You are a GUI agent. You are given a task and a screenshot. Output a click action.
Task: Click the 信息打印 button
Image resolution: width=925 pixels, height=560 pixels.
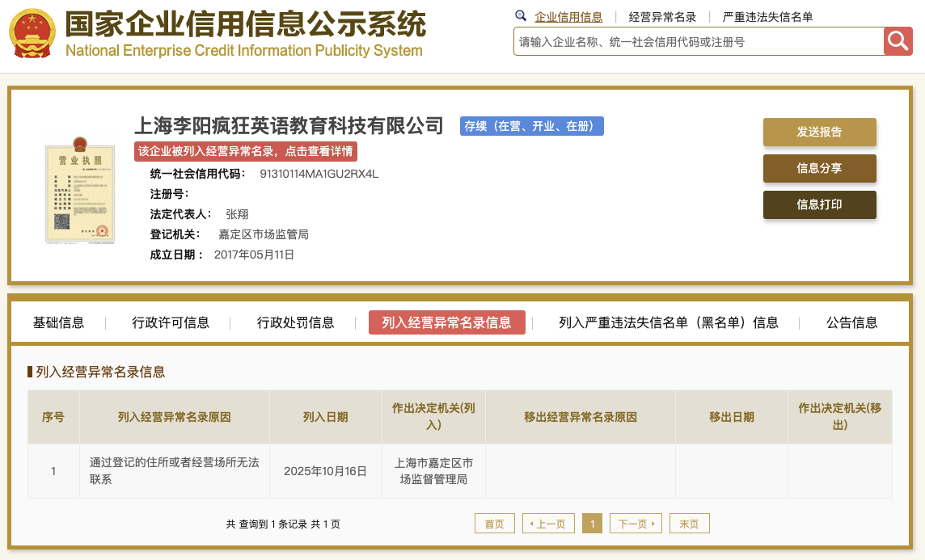pyautogui.click(x=819, y=205)
